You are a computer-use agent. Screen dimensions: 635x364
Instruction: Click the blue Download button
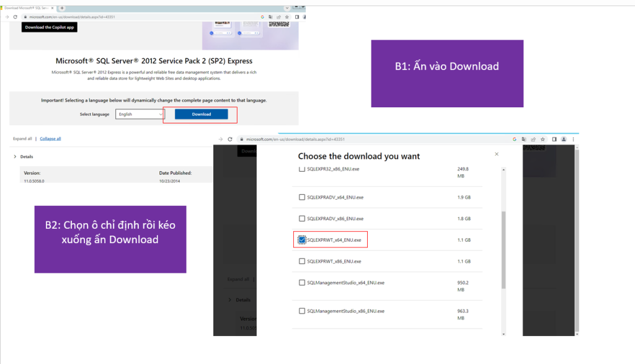(202, 114)
